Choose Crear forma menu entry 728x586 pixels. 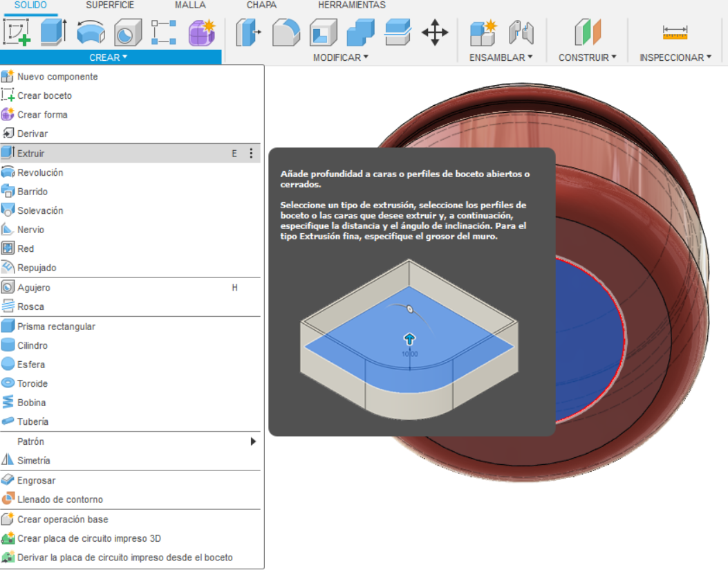(x=131, y=115)
